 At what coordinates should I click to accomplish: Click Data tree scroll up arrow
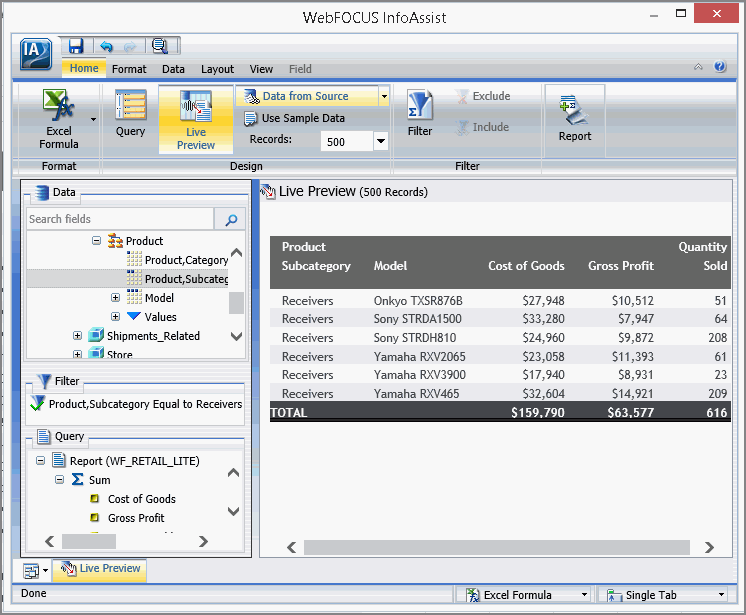pos(236,253)
